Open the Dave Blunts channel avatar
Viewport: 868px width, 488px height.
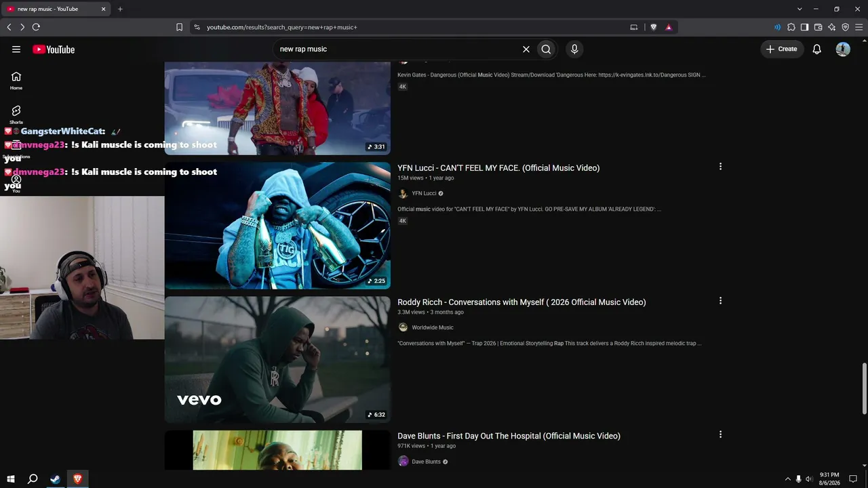click(x=403, y=462)
